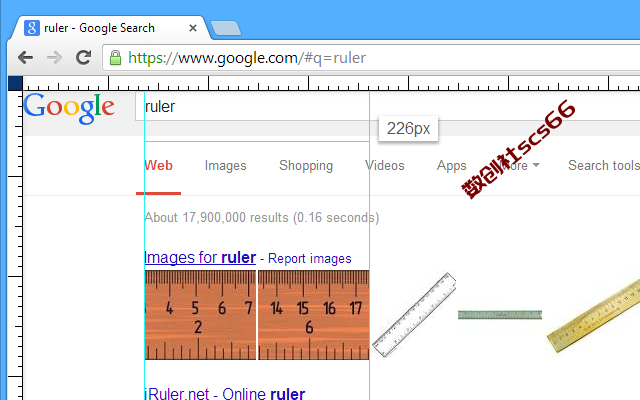Screen dimensions: 640x400
Task: Open wooden ruler thumbnail showing 14 15 16 17
Action: (313, 315)
